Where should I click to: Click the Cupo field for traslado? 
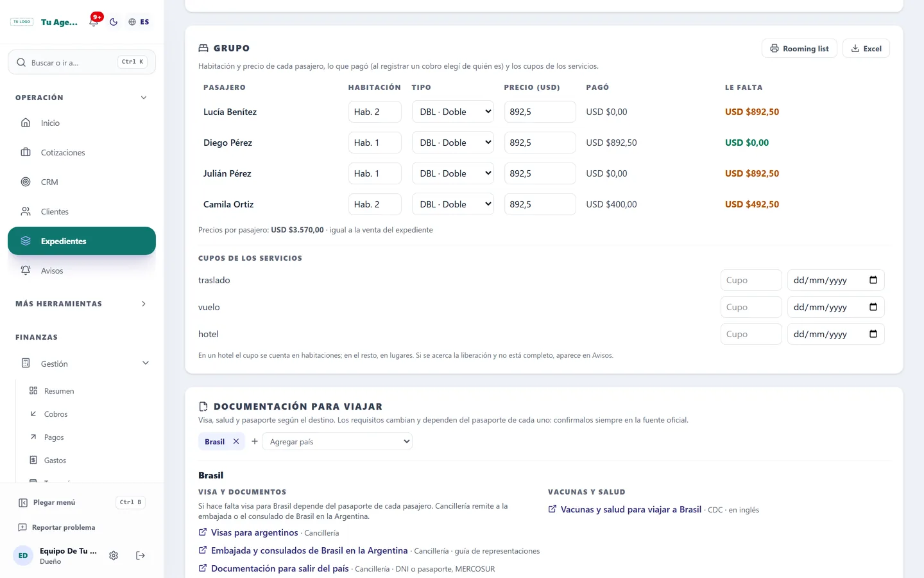[751, 280]
